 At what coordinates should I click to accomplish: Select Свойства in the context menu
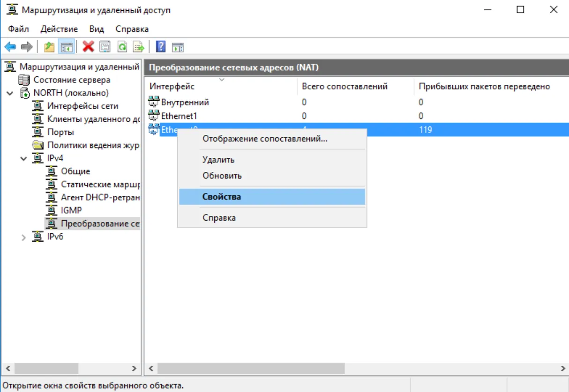[x=272, y=197]
